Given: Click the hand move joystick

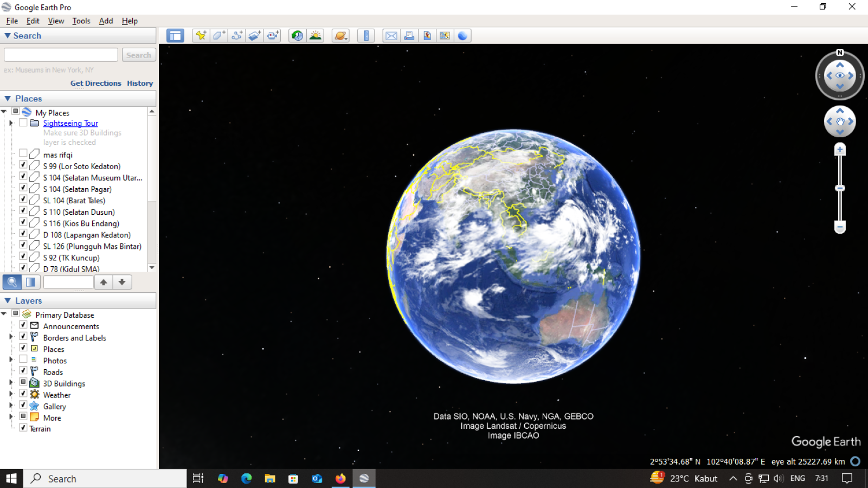Looking at the screenshot, I should [x=840, y=121].
